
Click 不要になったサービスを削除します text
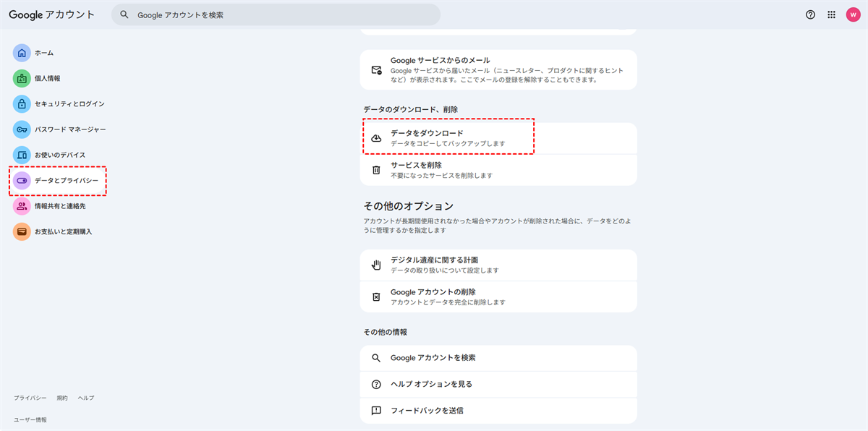point(441,176)
